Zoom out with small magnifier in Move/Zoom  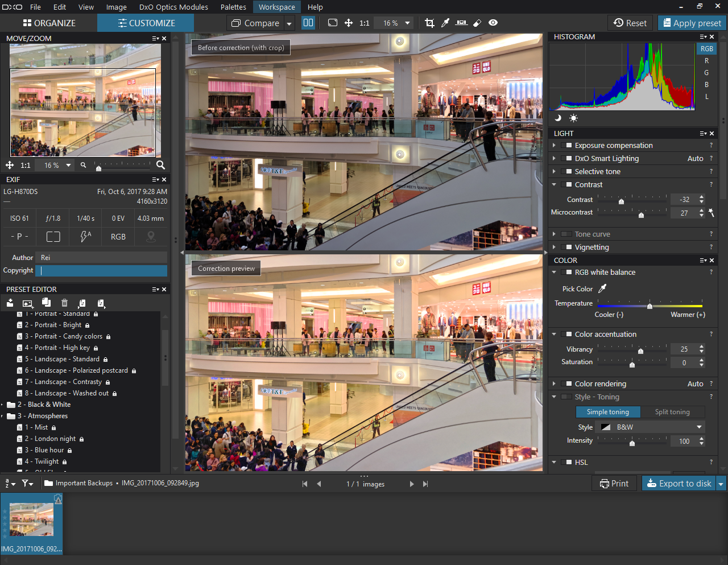83,165
